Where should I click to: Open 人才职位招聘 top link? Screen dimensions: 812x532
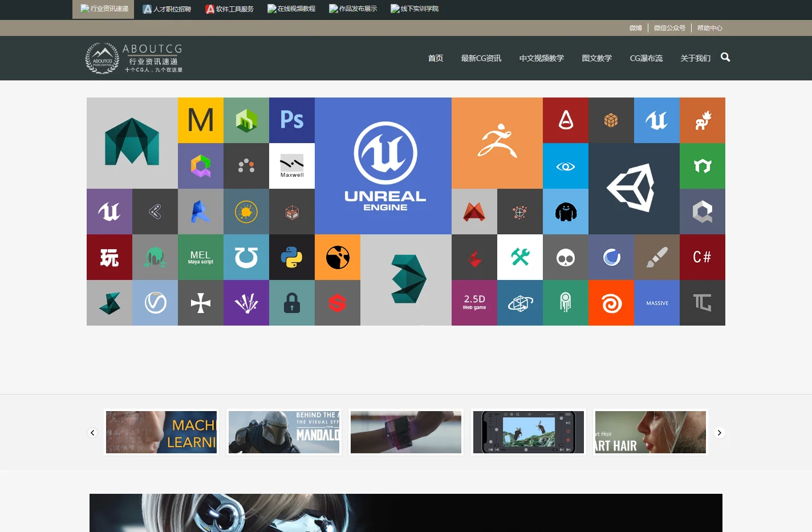(x=167, y=9)
